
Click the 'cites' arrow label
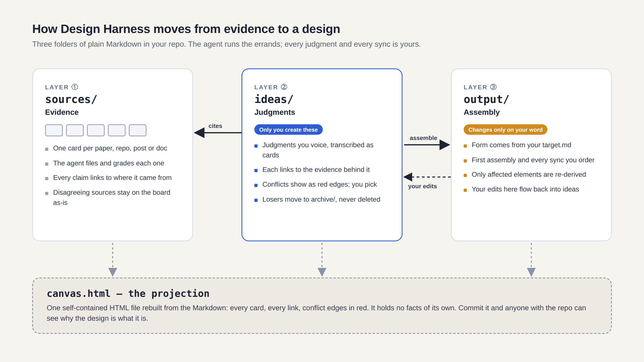pyautogui.click(x=215, y=126)
